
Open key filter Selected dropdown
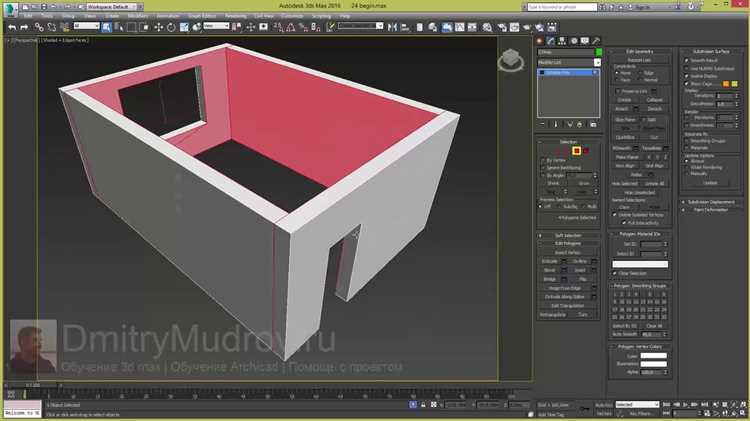(x=637, y=405)
